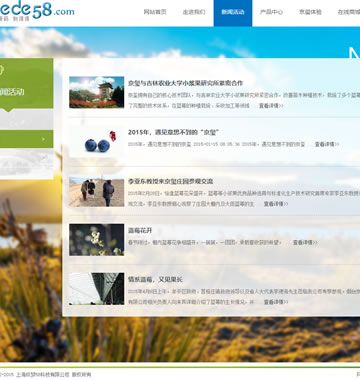The image size is (360, 380).
Task: Click the university building thumbnail
Action: point(97,92)
